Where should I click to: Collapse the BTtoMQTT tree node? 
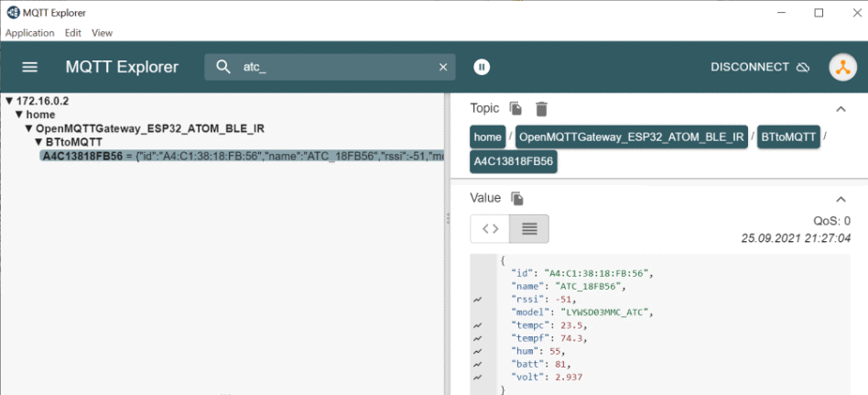tap(38, 142)
